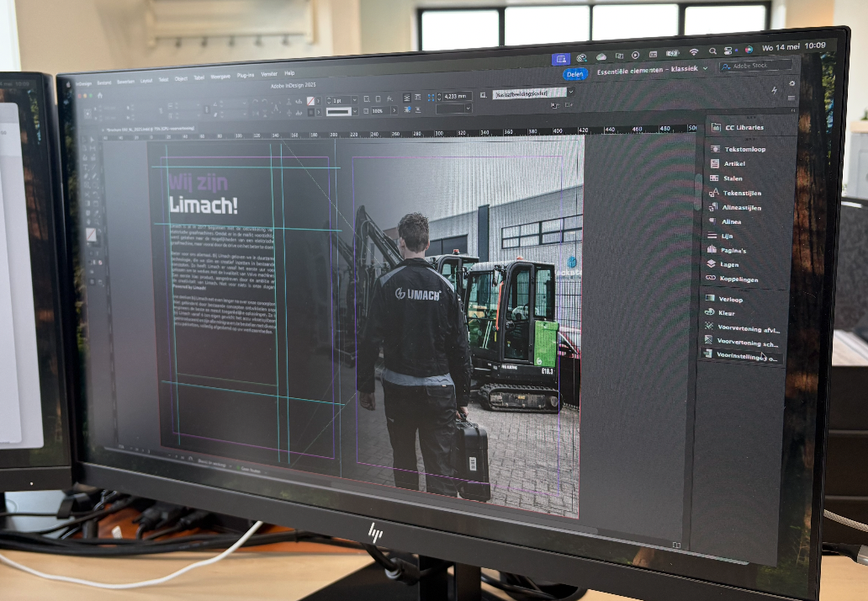Toggle the no text wrap button
Viewport: 868px width, 601px height.
point(407,98)
